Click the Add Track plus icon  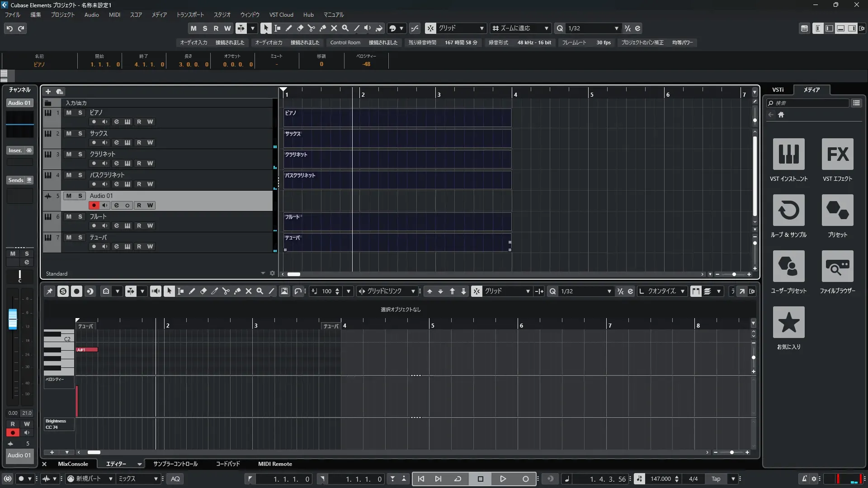click(x=48, y=91)
